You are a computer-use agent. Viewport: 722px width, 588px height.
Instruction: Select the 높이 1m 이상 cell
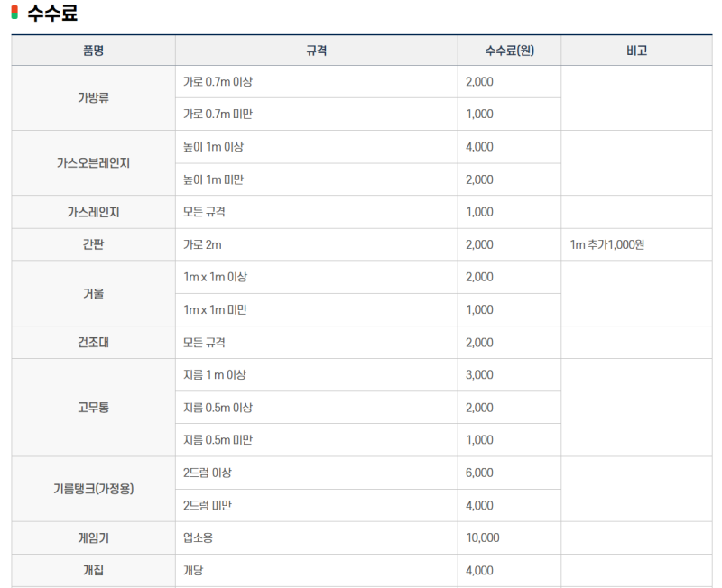point(317,147)
